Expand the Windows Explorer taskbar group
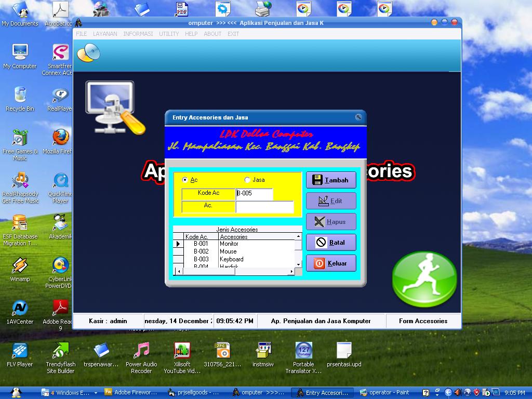 coord(70,393)
